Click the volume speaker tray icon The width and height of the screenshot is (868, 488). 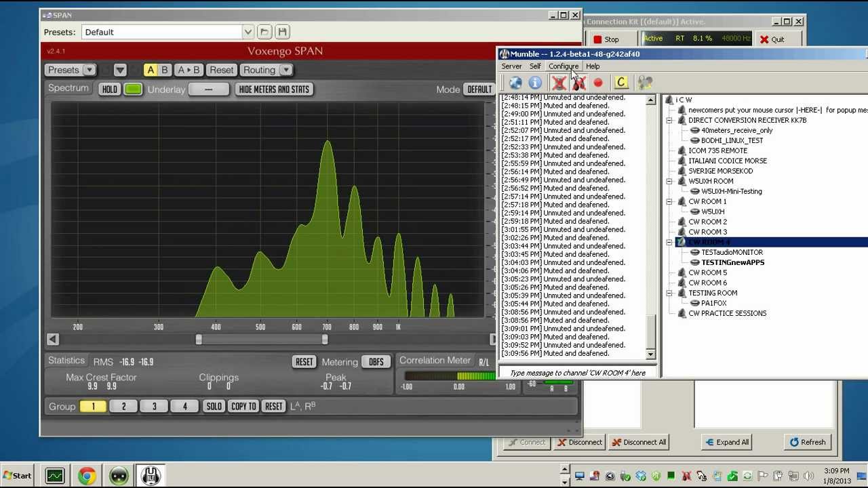(808, 476)
